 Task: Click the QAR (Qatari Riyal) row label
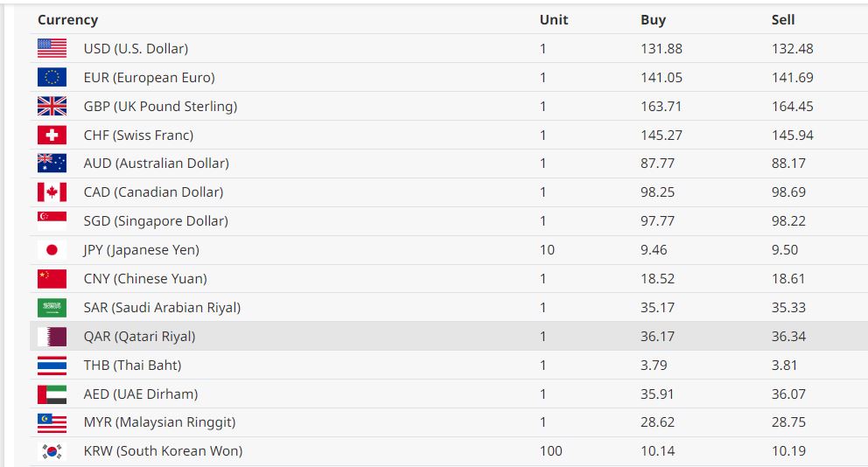click(139, 337)
